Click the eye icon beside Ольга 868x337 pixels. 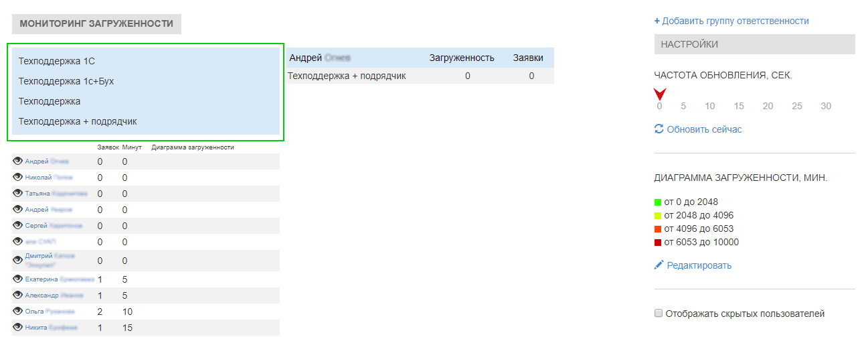click(18, 311)
